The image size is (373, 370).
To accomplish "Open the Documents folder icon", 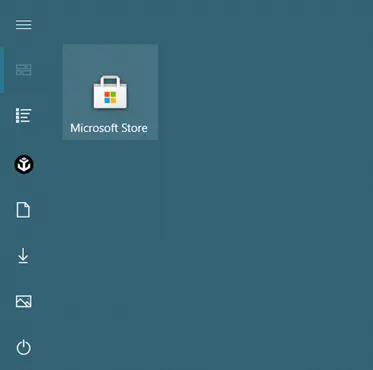I will click(x=23, y=210).
